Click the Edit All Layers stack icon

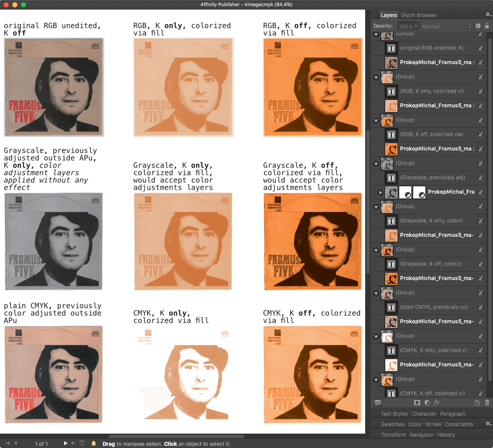tap(378, 402)
